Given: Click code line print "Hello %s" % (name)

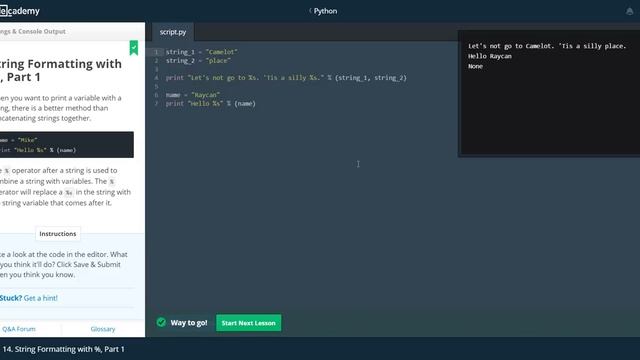Looking at the screenshot, I should 211,104.
